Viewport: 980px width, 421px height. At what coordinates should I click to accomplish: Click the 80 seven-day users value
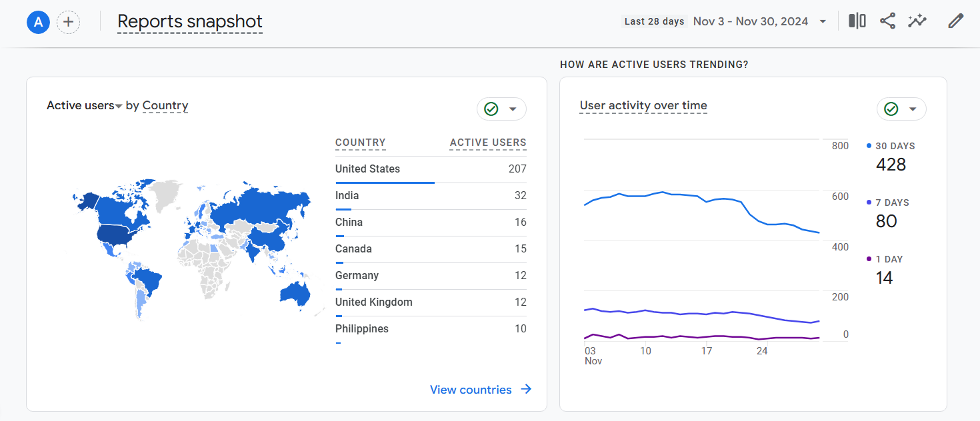pos(886,221)
